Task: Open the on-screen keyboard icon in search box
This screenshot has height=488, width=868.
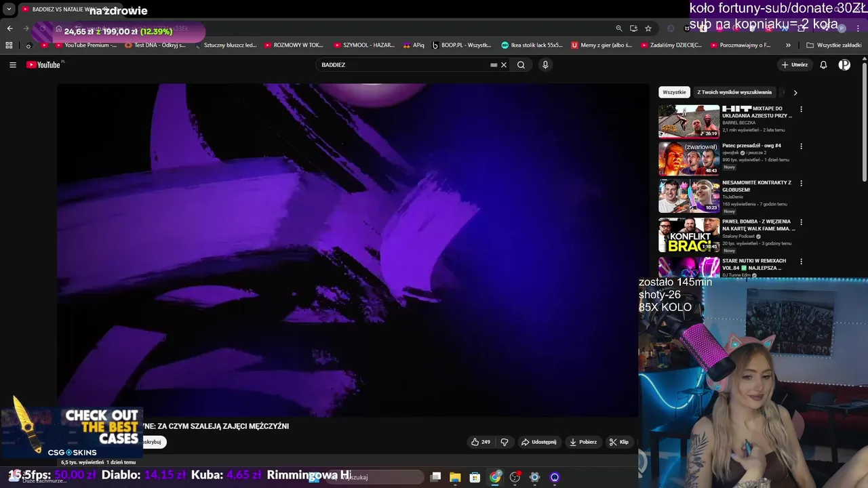Action: pos(494,65)
